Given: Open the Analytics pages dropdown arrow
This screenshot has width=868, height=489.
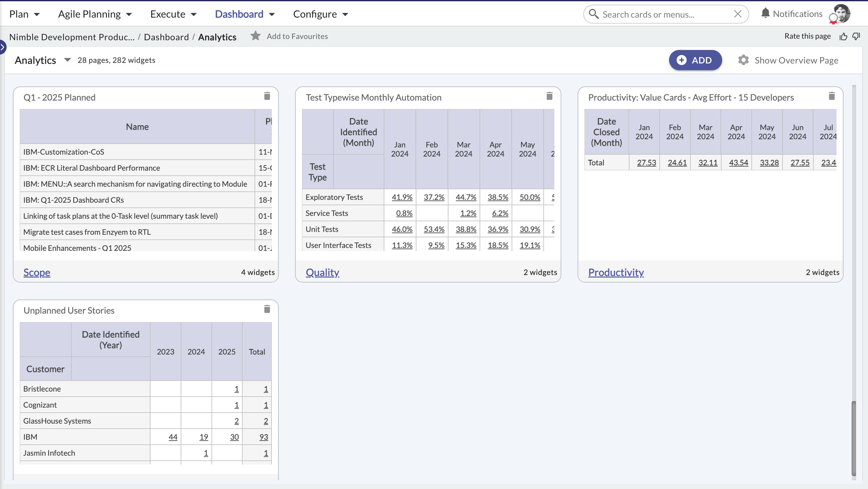Looking at the screenshot, I should point(67,60).
